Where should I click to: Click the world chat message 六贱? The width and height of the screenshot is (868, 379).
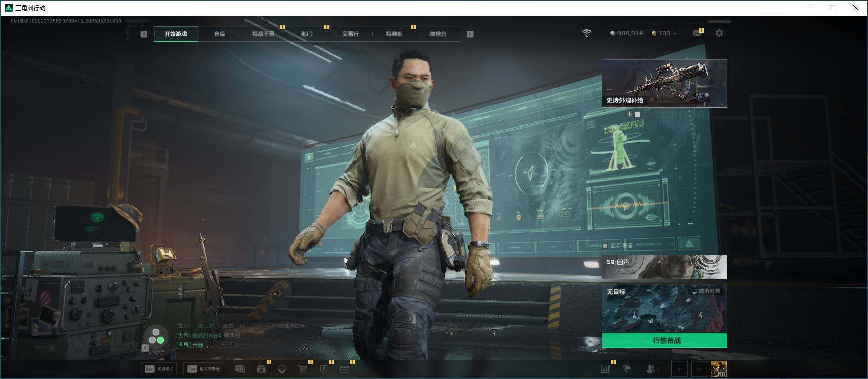190,345
